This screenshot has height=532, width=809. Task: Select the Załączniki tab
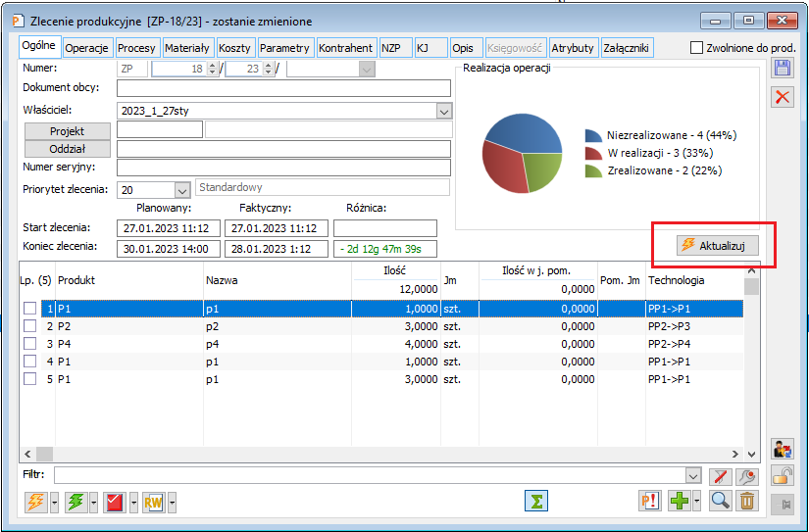point(626,48)
